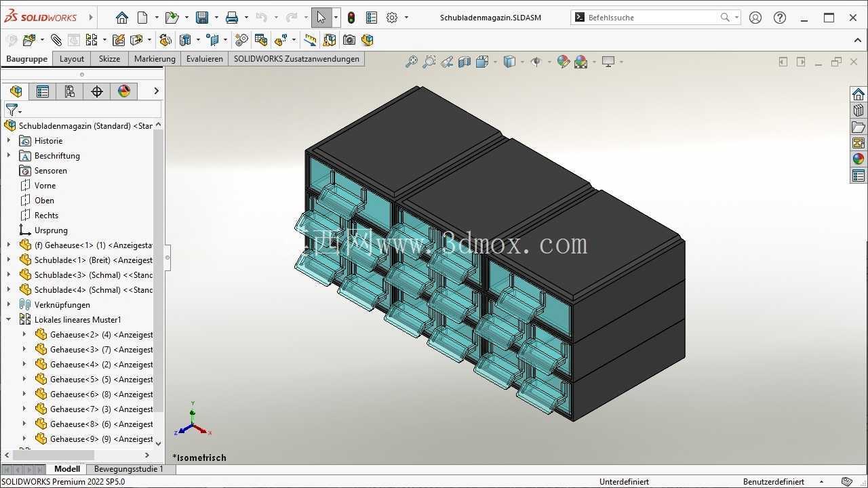Switch to Bewegungsstudie 1 bottom tab
Image resolution: width=868 pixels, height=488 pixels.
click(129, 469)
